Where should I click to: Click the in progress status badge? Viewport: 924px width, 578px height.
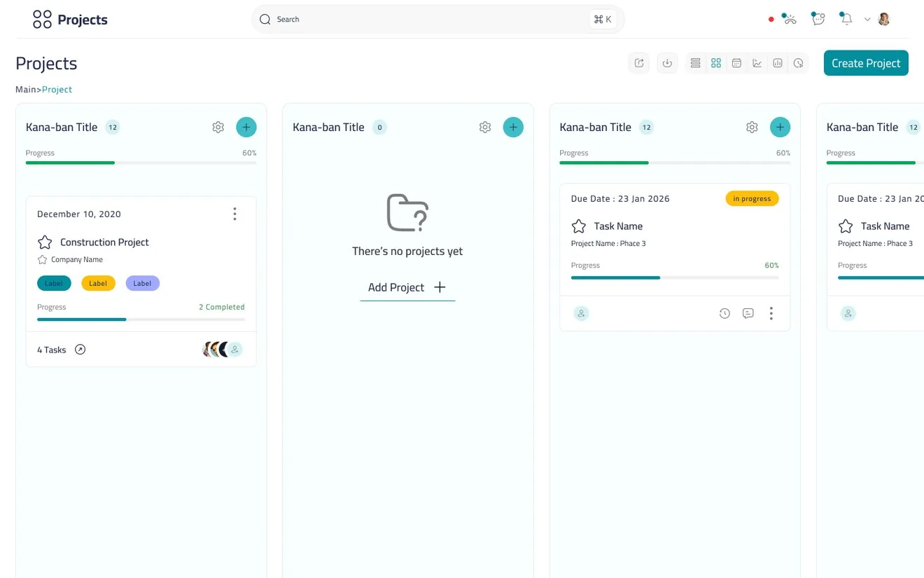coord(752,199)
